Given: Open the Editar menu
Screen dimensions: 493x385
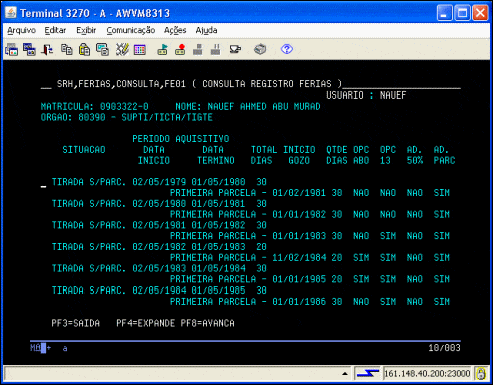Looking at the screenshot, I should coord(55,30).
